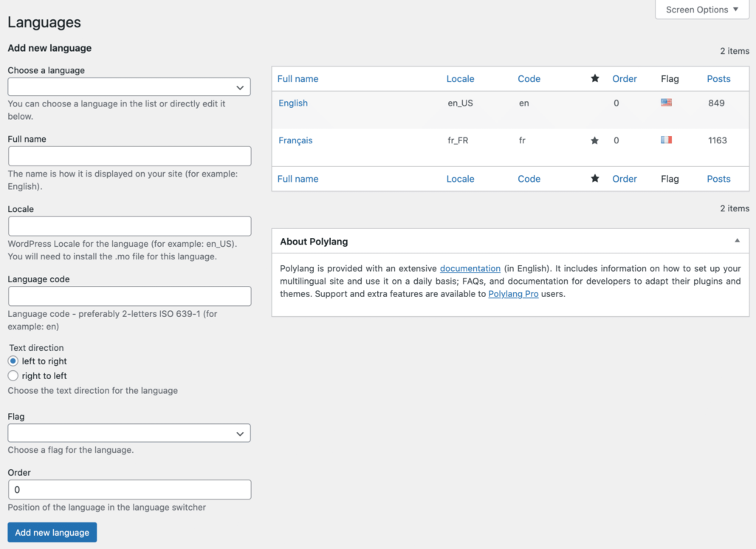
Task: Click the default-language star in Français row
Action: 594,140
